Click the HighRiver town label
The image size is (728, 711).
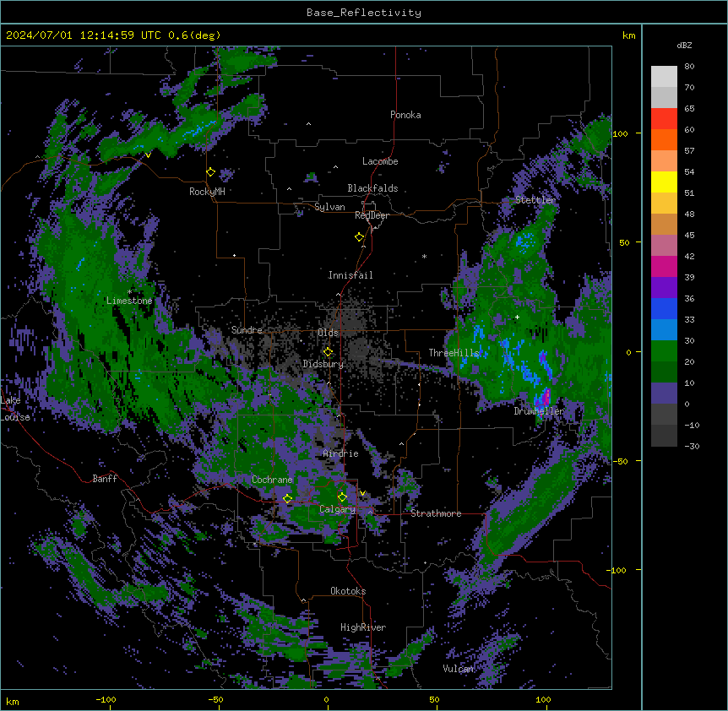(363, 627)
